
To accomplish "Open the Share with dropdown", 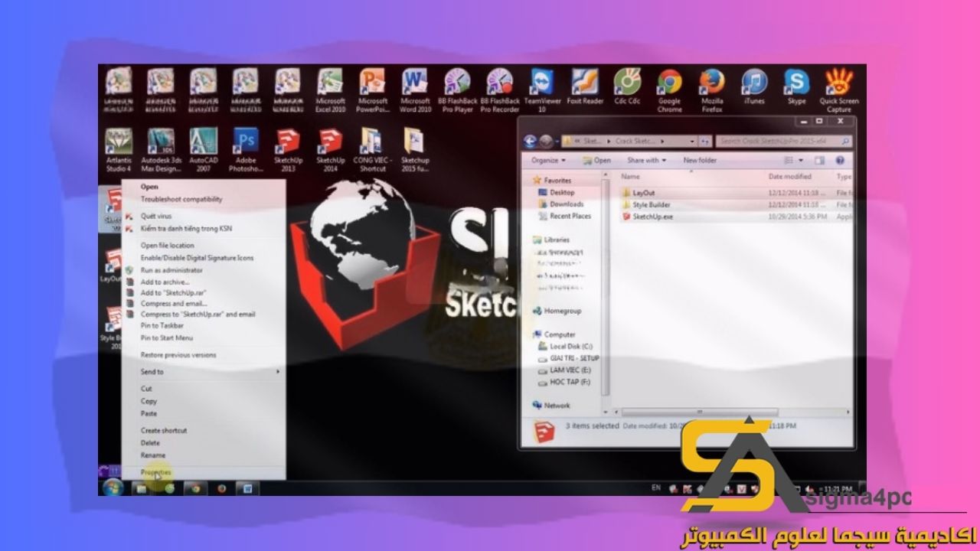I will pyautogui.click(x=646, y=161).
